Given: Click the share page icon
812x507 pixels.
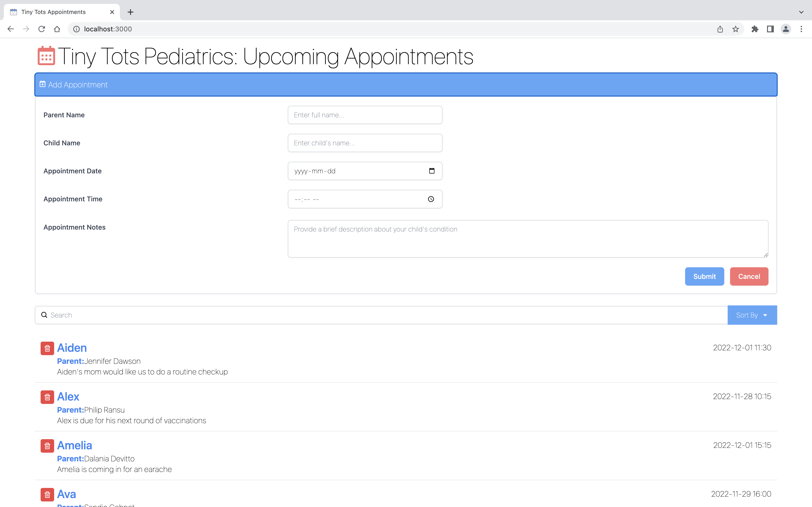Looking at the screenshot, I should tap(720, 29).
